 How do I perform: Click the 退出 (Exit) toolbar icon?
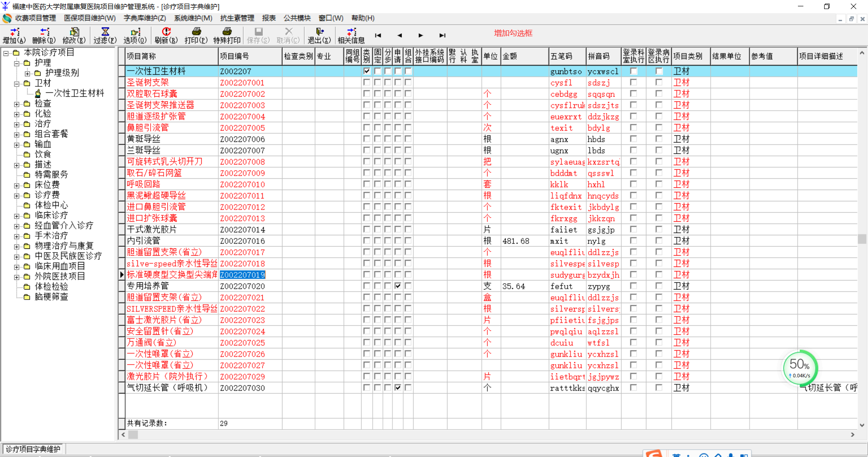(319, 35)
